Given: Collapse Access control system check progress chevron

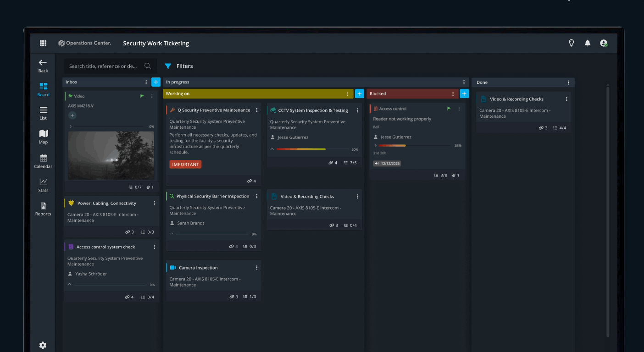Looking at the screenshot, I should (x=70, y=285).
